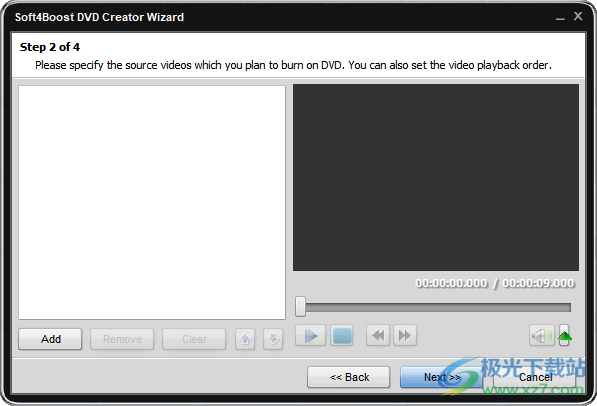The height and width of the screenshot is (406, 597).
Task: Adjust the volume level slider
Action: [565, 336]
